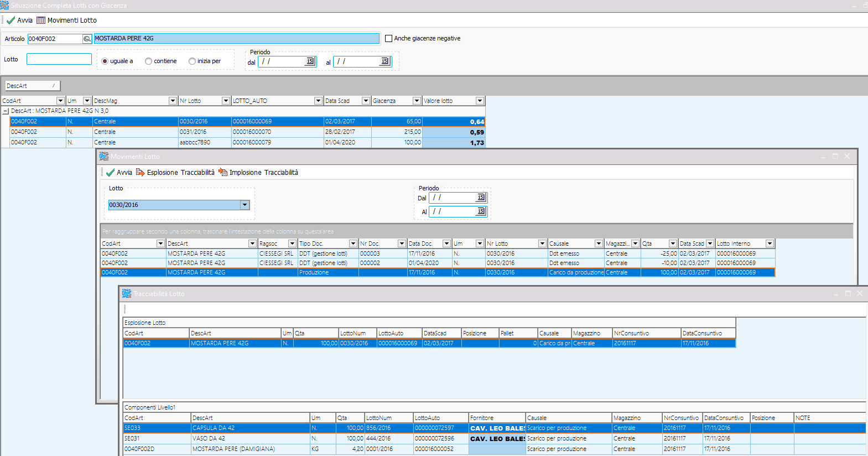Select the VASO DA 42 component row
The width and height of the screenshot is (868, 456).
pyautogui.click(x=494, y=438)
